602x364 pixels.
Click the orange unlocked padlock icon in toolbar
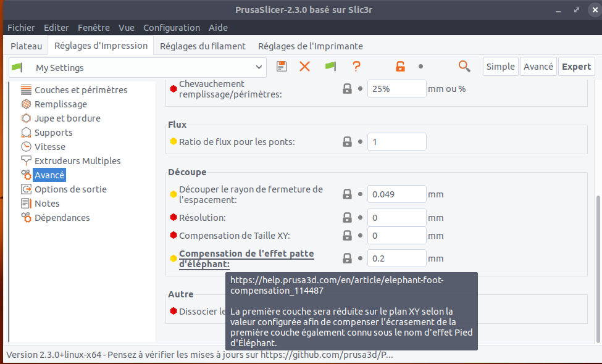[401, 67]
